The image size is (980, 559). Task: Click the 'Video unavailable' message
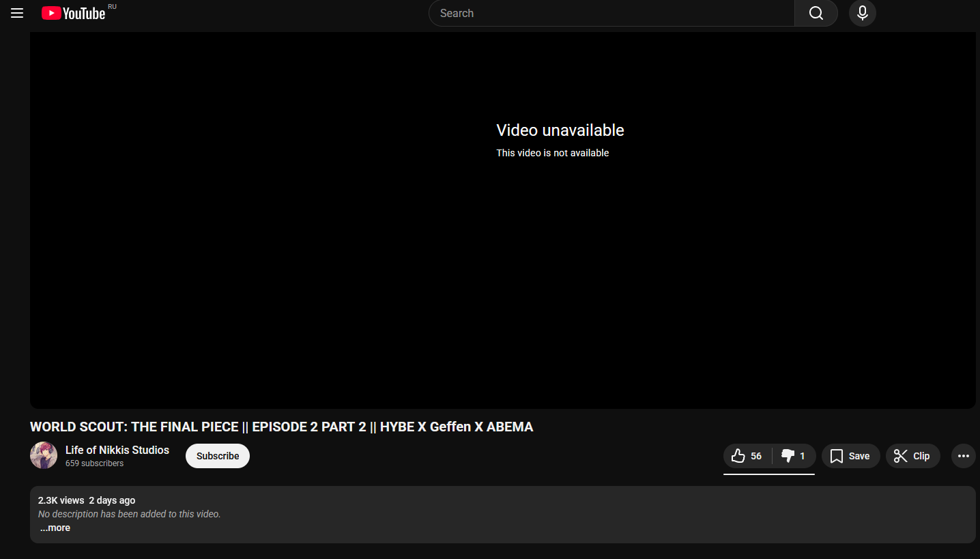[x=560, y=130]
